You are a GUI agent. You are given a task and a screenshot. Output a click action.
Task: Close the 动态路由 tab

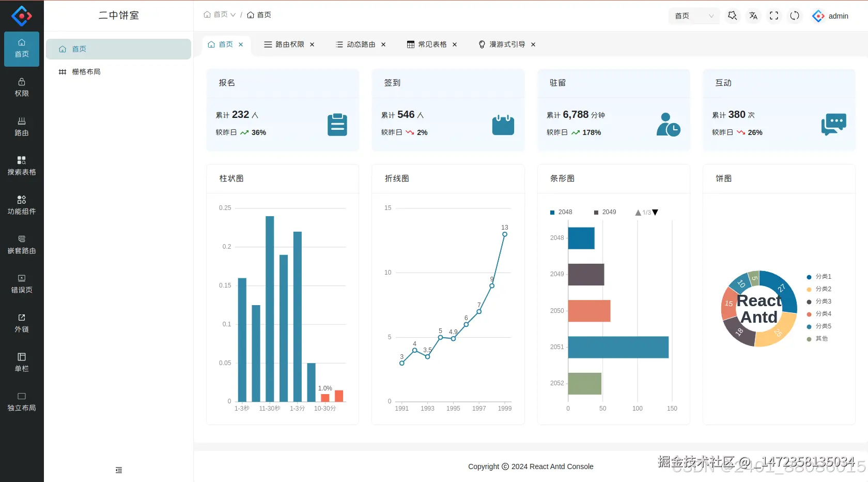click(x=383, y=44)
